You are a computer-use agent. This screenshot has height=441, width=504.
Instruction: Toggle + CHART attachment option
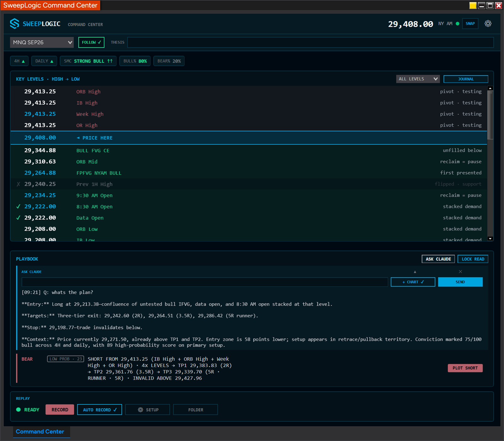[413, 282]
